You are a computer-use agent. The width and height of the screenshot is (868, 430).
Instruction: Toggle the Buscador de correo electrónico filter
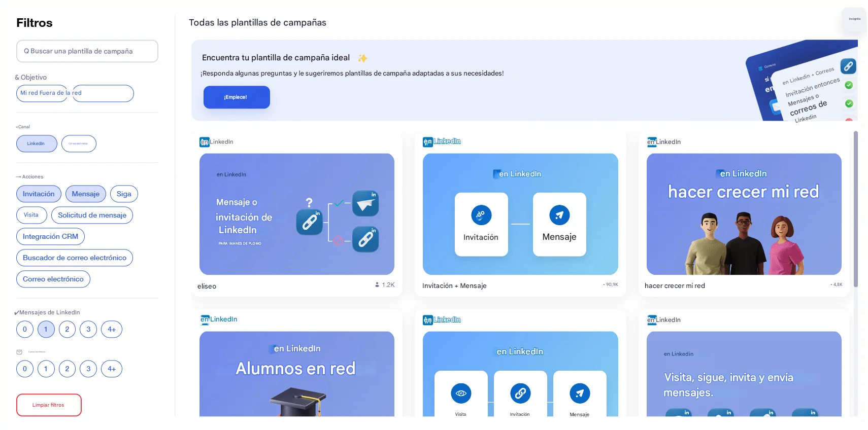(75, 258)
